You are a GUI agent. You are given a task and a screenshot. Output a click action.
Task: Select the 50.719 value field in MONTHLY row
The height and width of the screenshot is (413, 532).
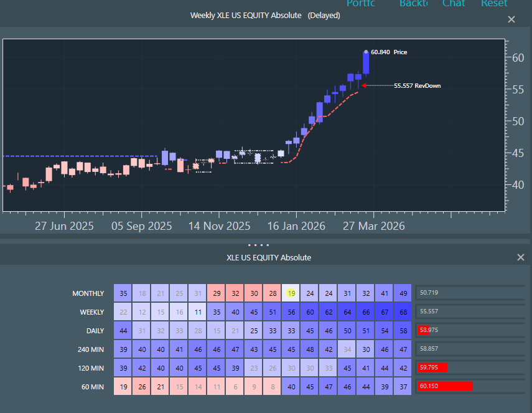point(470,293)
